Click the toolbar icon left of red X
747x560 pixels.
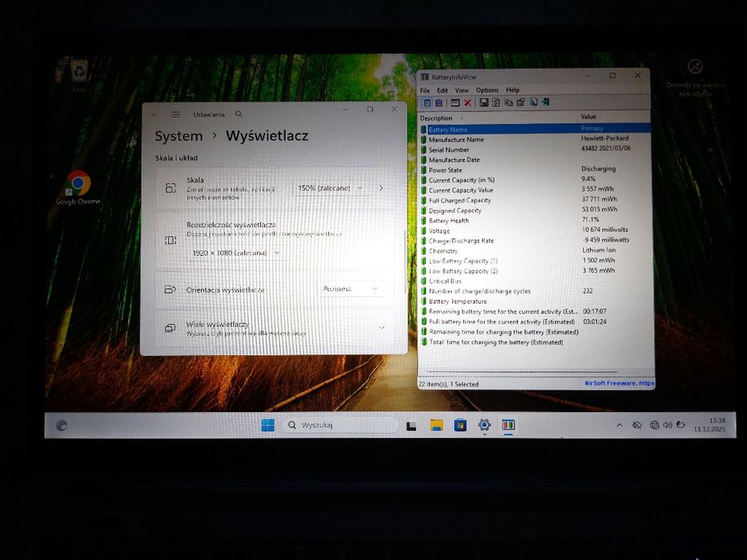point(455,102)
